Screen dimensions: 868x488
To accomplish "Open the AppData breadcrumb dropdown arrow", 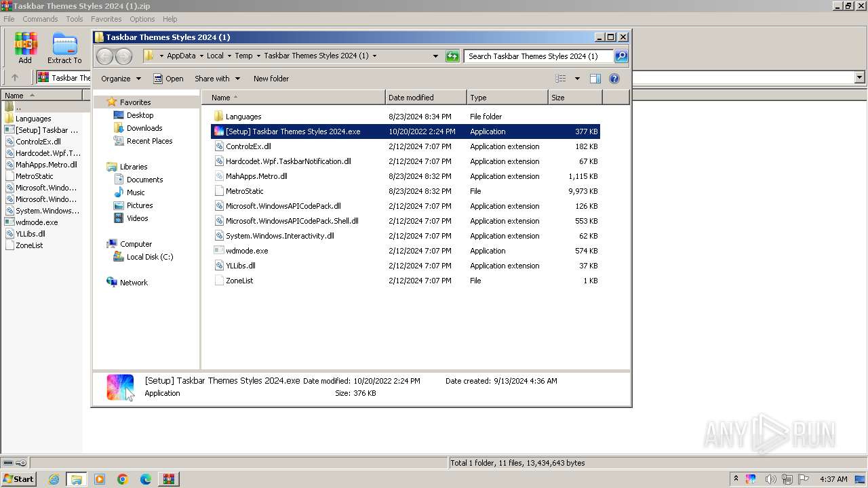I will click(202, 56).
